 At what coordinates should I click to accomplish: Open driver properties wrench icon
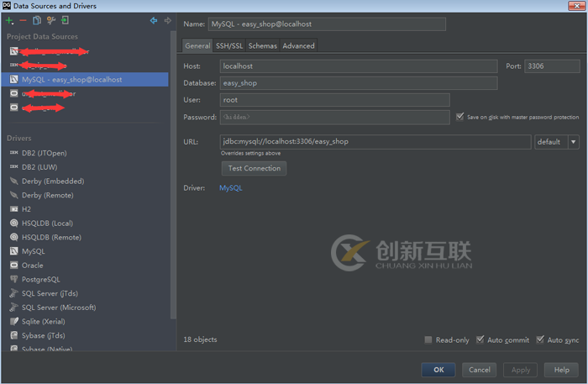click(50, 21)
